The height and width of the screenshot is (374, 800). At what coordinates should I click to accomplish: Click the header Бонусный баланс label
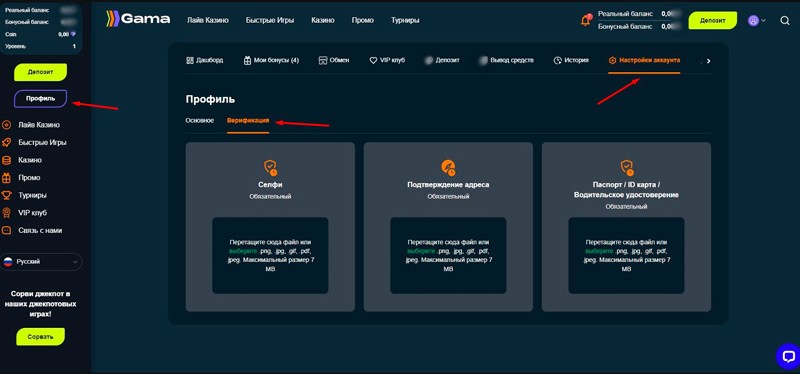(x=626, y=26)
